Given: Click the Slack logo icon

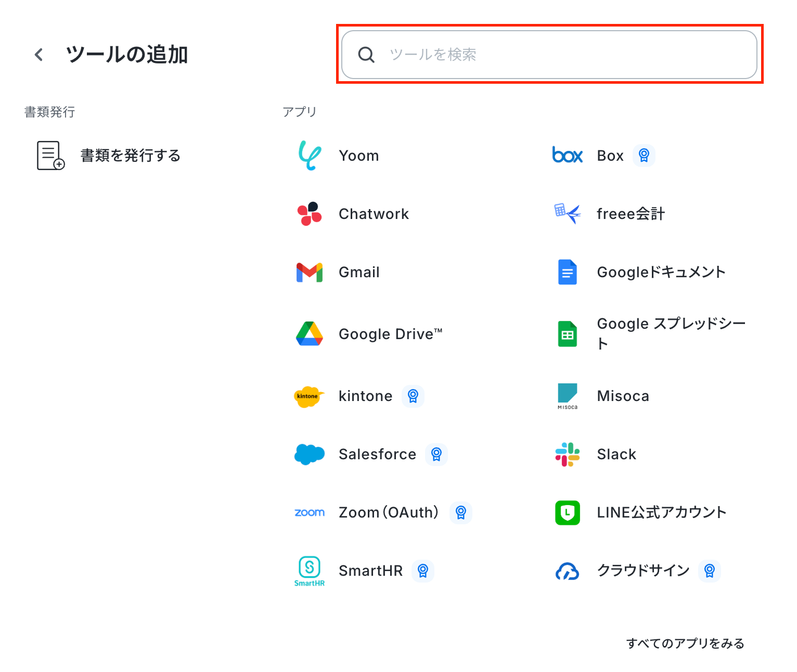Looking at the screenshot, I should 568,454.
